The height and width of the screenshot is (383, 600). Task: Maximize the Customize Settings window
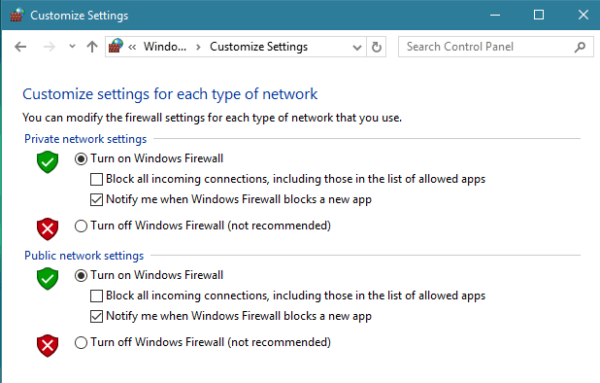[x=539, y=15]
